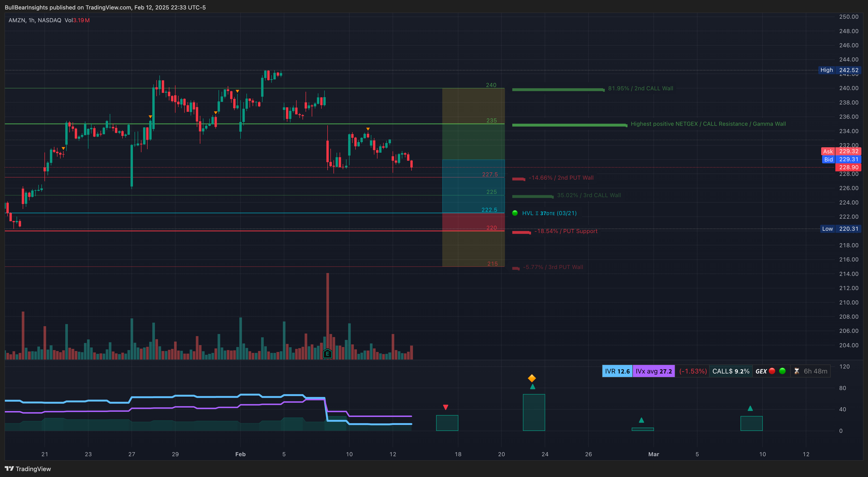
Task: Click the GEX label in status bar
Action: click(761, 371)
